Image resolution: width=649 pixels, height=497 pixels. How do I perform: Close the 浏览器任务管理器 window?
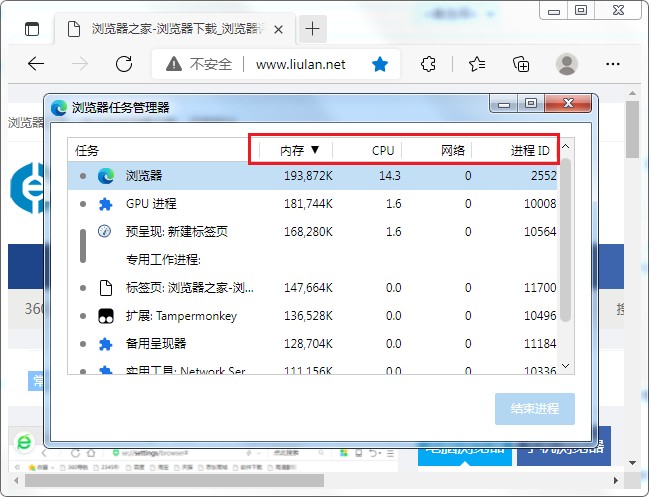[568, 103]
